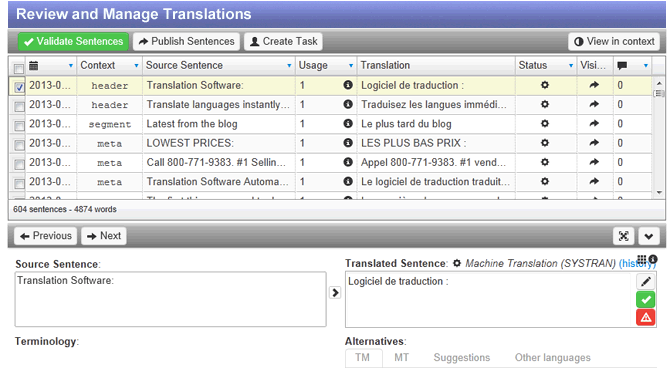Click the table scrollbar down arrow

pyautogui.click(x=659, y=192)
